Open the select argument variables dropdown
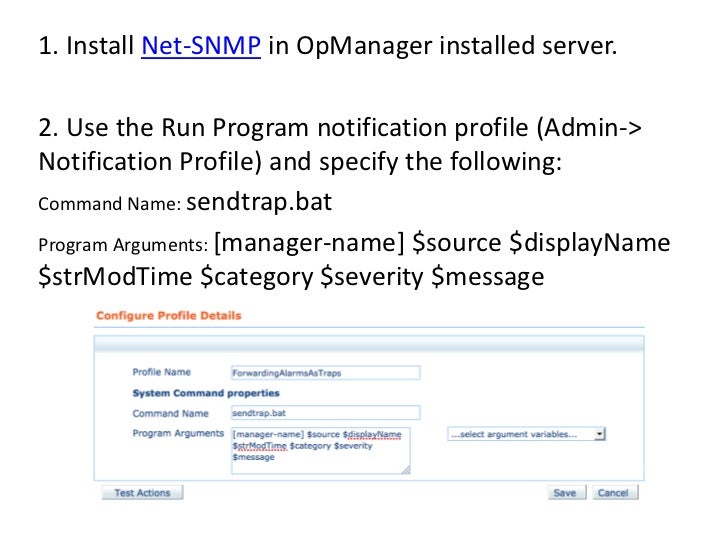 (526, 434)
